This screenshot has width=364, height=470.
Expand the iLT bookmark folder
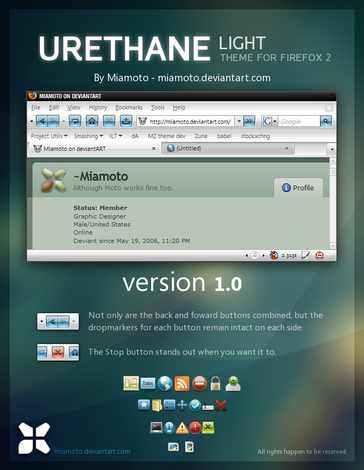click(x=116, y=136)
